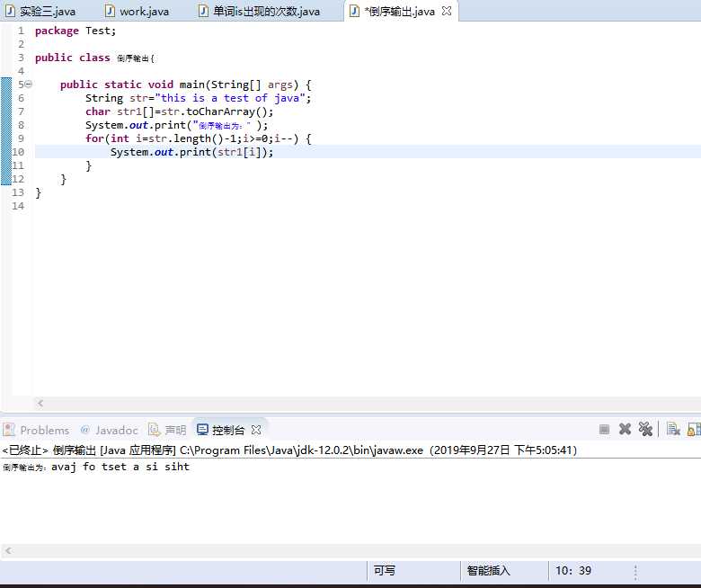
Task: Switch to the work.java editor tab
Action: point(138,11)
